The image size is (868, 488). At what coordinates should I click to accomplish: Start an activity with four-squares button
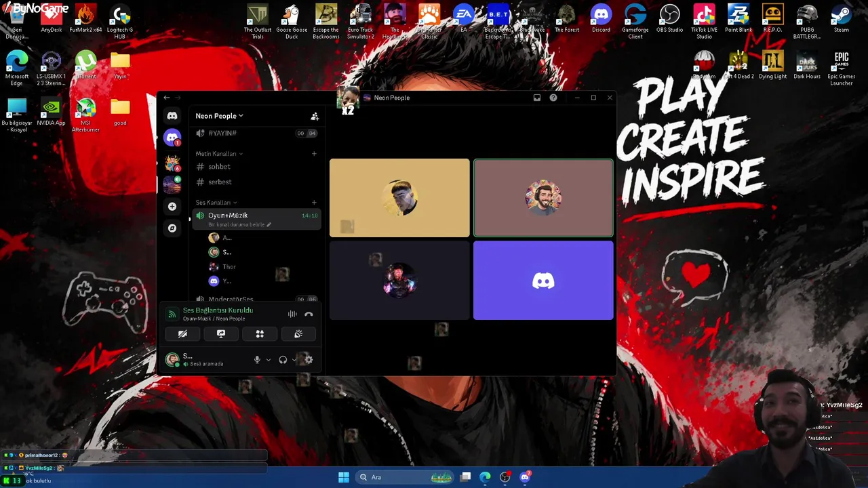click(260, 334)
